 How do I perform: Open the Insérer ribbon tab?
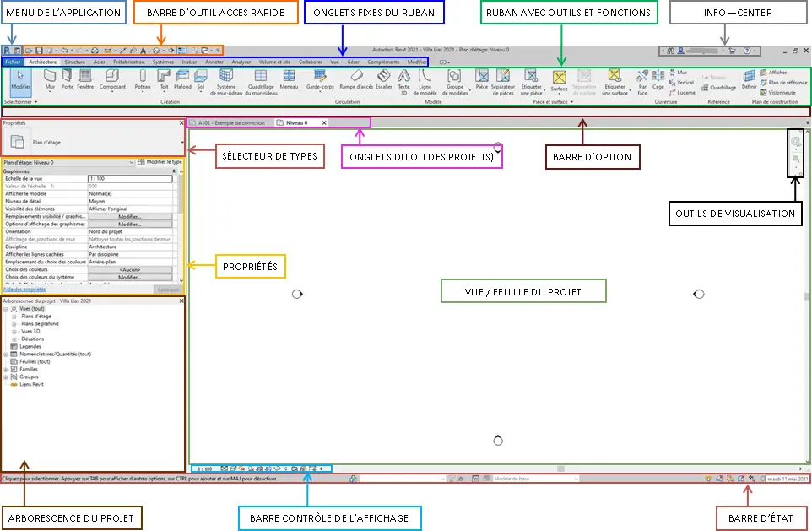point(189,62)
